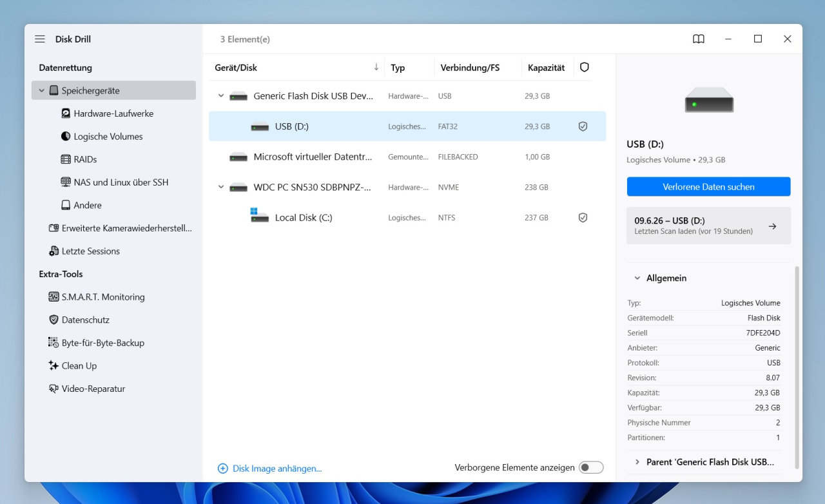Screen dimensions: 825x504
Task: Click the USB (D:) volume icon in list
Action: point(260,127)
